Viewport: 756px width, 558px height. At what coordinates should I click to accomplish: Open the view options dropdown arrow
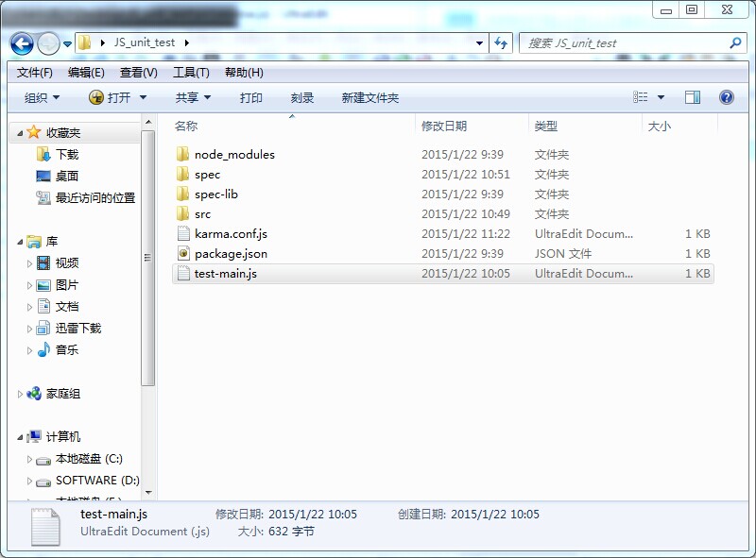(661, 97)
